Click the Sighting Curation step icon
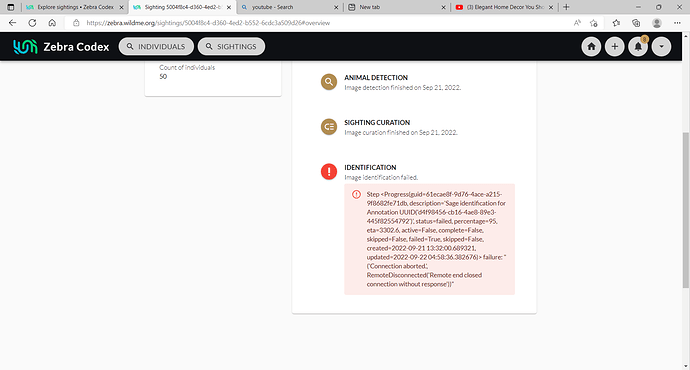The width and height of the screenshot is (690, 370). click(329, 127)
